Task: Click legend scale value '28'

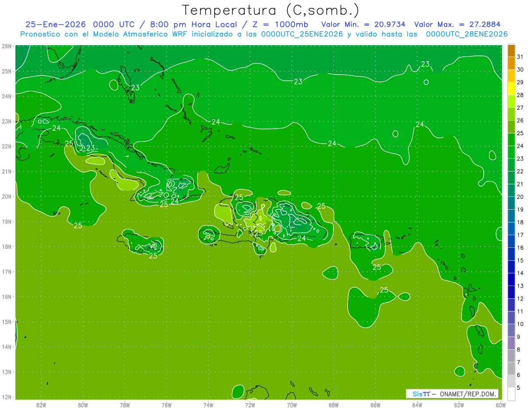Action: click(520, 95)
